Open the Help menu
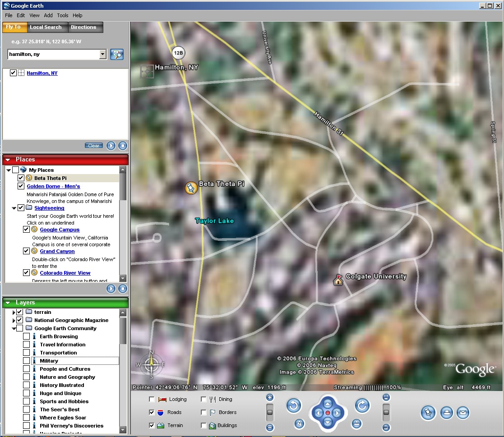504x437 pixels. pyautogui.click(x=78, y=15)
